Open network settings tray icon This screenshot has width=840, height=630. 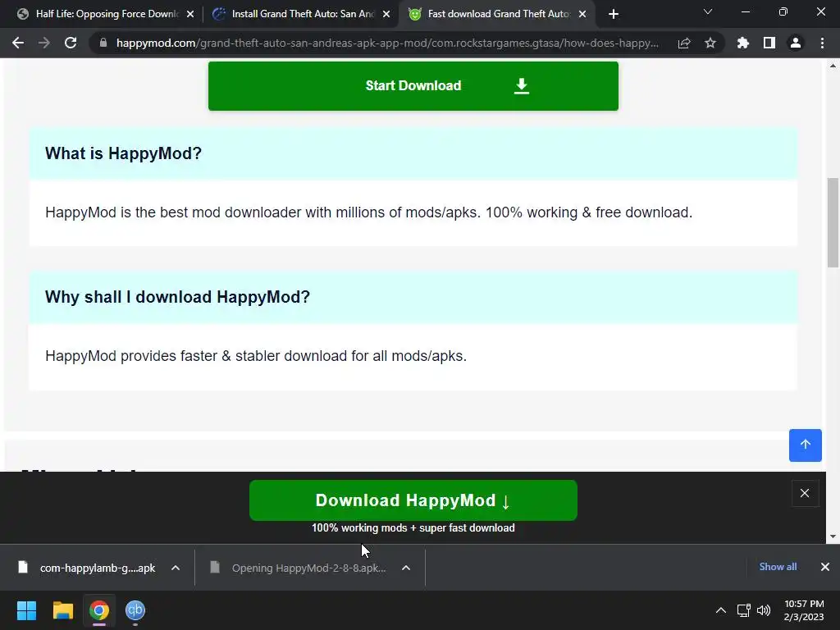pos(743,610)
